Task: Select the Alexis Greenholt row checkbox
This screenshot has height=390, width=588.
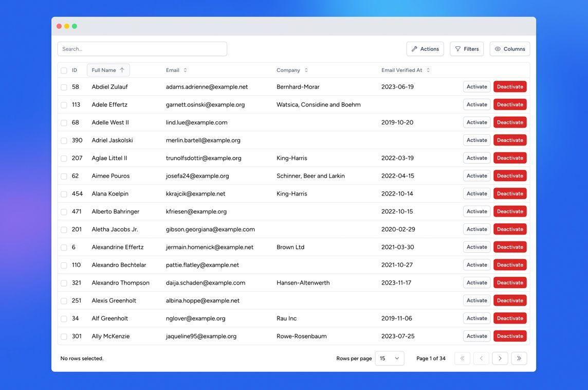Action: [64, 301]
